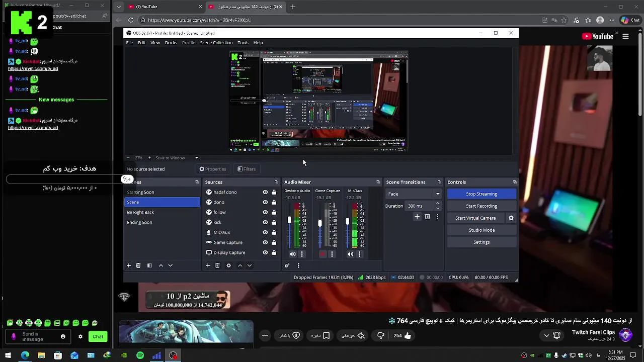
Task: Open source properties gear in the Sources toolbar
Action: tap(228, 265)
